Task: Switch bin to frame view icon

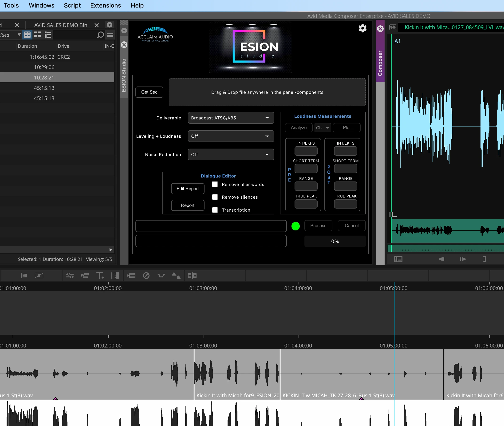Action: [x=38, y=35]
